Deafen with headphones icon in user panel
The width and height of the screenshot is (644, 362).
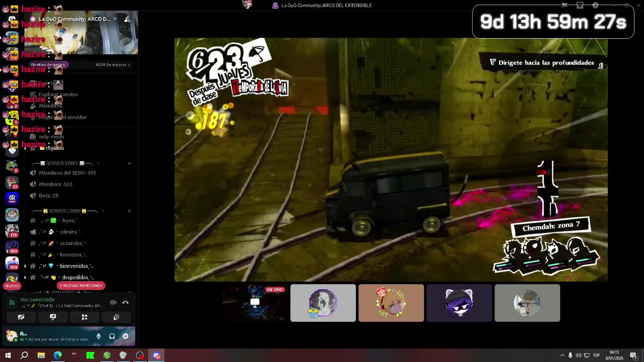(x=112, y=336)
